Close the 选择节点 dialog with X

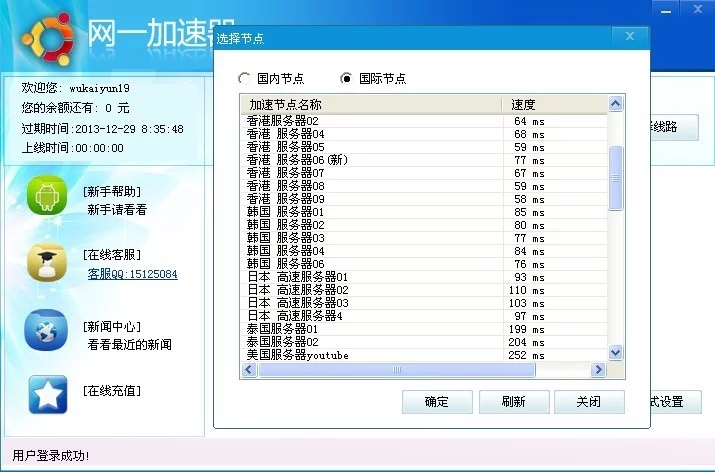point(630,36)
